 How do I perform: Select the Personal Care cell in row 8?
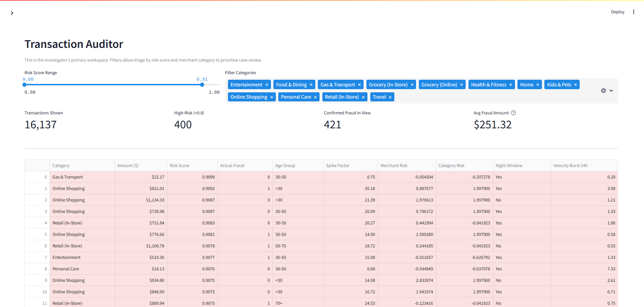tap(82, 269)
